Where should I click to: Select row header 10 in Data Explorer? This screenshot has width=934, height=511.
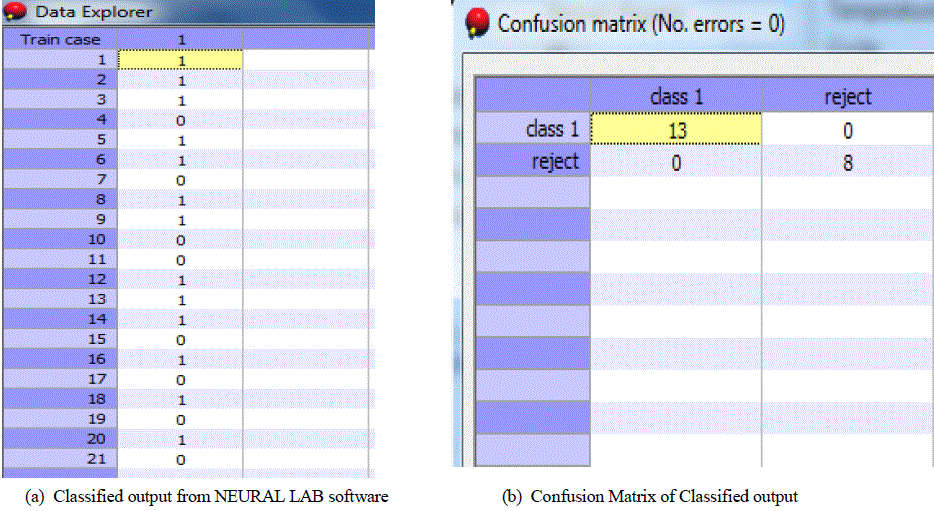(x=59, y=241)
